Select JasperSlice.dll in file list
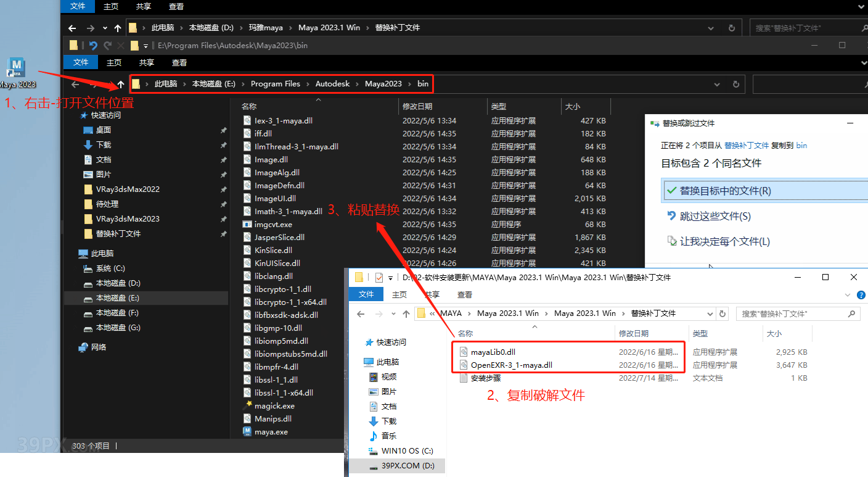This screenshot has width=868, height=477. pyautogui.click(x=425, y=238)
